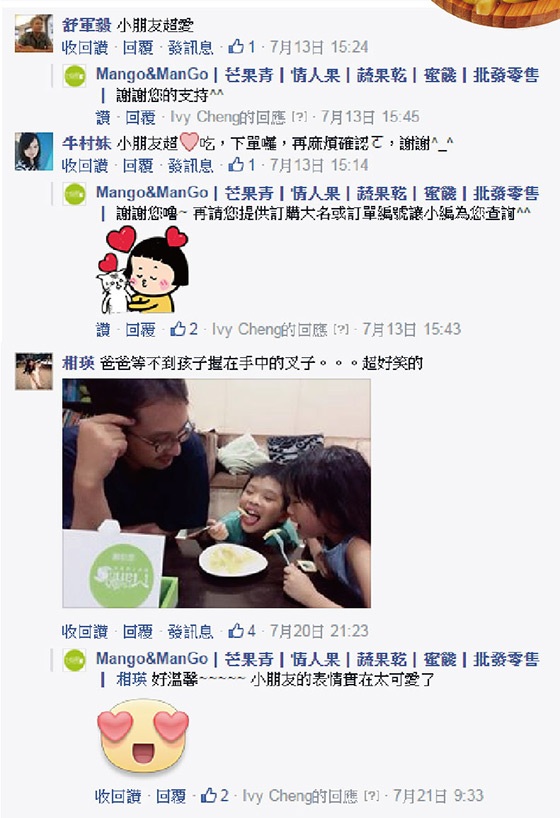
Task: Click 相瑛's profile avatar
Action: tap(34, 371)
